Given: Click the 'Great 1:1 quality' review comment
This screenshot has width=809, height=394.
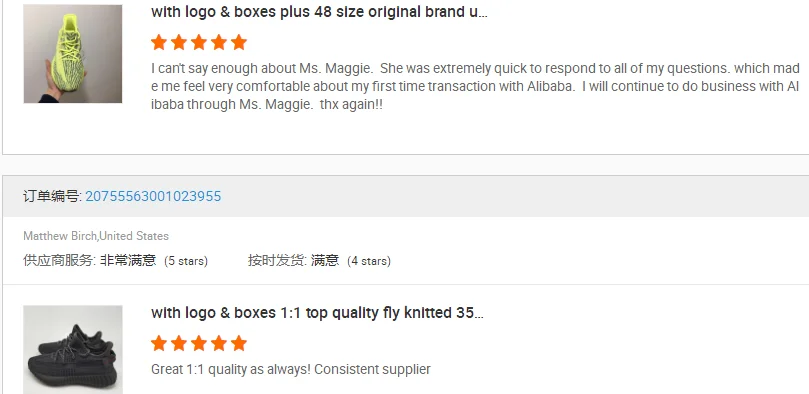Looking at the screenshot, I should click(x=290, y=369).
